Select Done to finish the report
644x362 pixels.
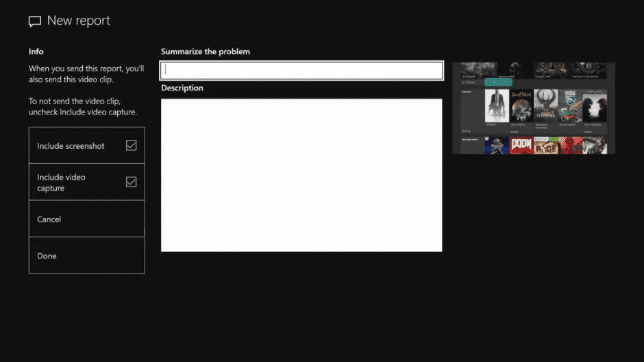(x=86, y=256)
